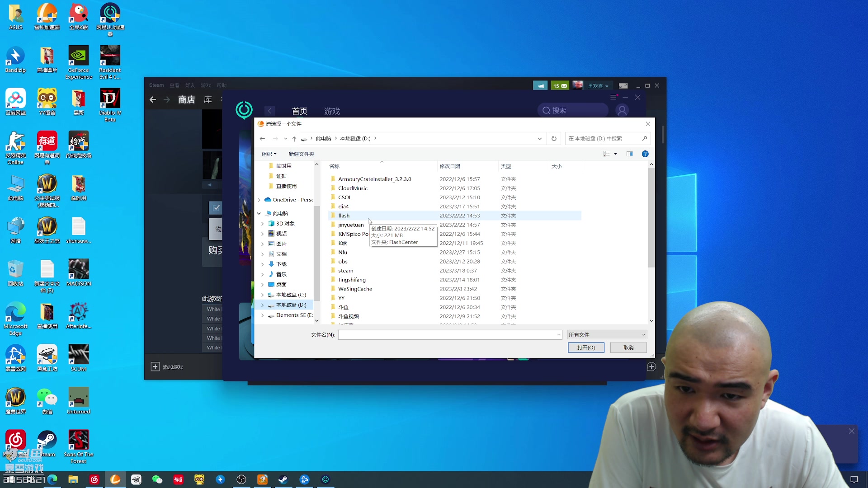Switch to 首页 tab in UU accelerator
Image resolution: width=868 pixels, height=488 pixels.
[299, 111]
